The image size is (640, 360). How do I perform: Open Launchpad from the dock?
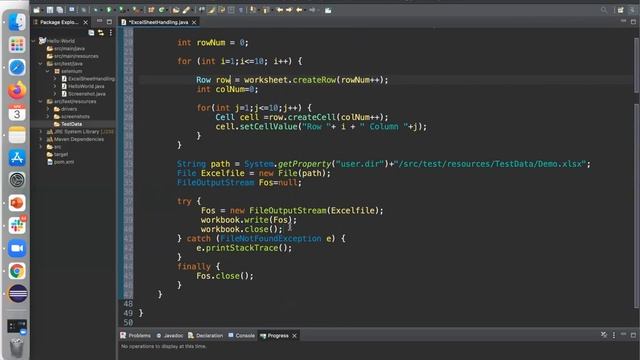click(17, 44)
